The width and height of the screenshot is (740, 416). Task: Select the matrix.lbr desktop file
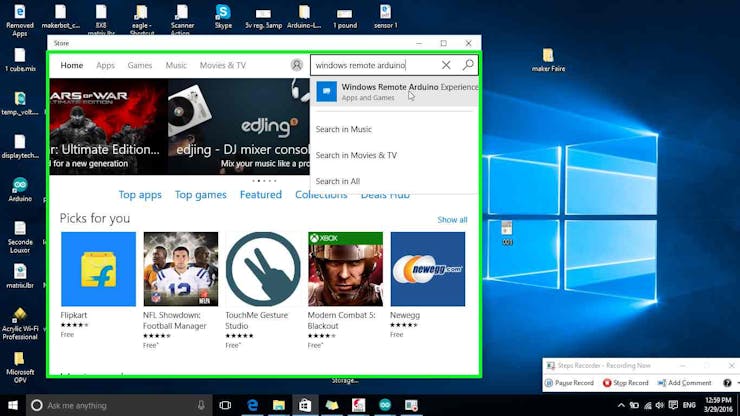click(x=20, y=276)
